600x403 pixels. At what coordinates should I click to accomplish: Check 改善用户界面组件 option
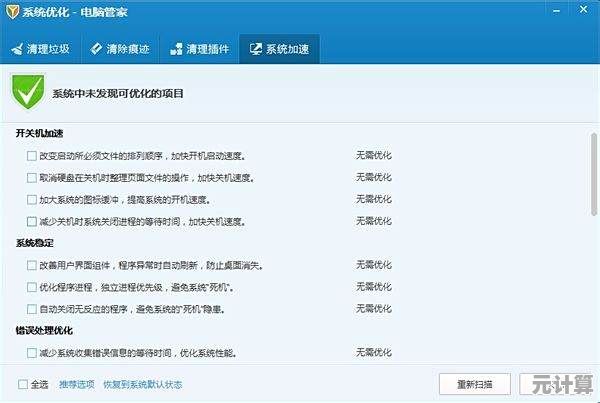(x=31, y=265)
